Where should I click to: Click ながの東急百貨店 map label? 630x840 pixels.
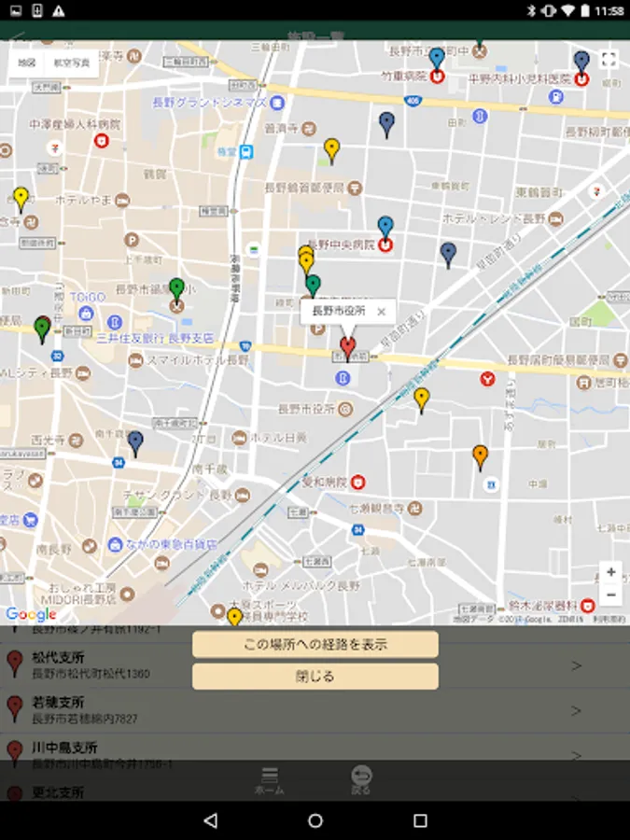pos(171,544)
